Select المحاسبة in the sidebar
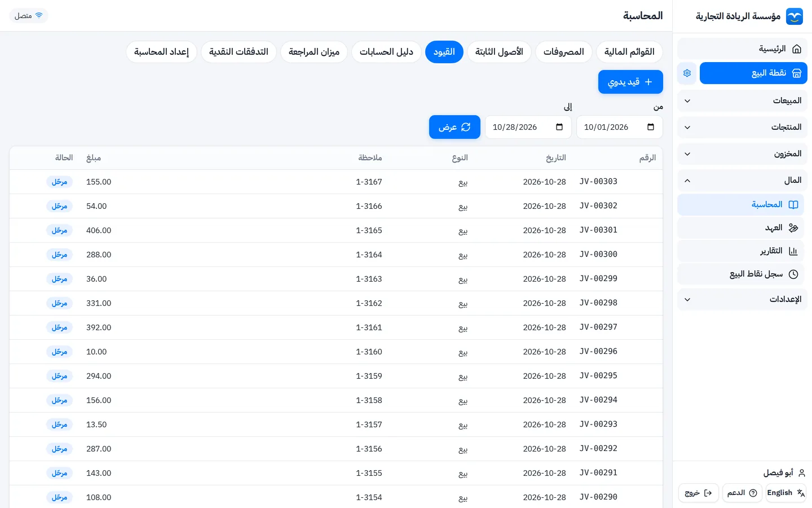Screen dimensions: 812x508 [x=740, y=205]
